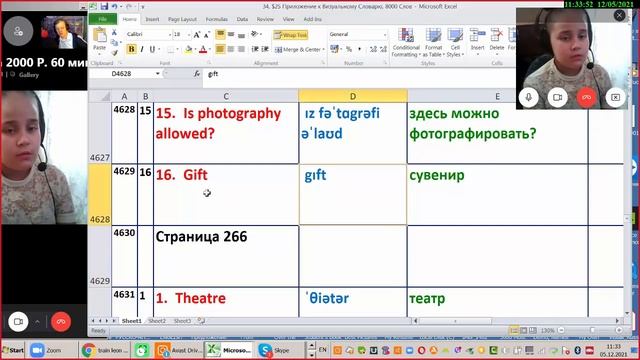640x360 pixels.
Task: Click Increase Indent icon
Action: pyautogui.click(x=265, y=49)
